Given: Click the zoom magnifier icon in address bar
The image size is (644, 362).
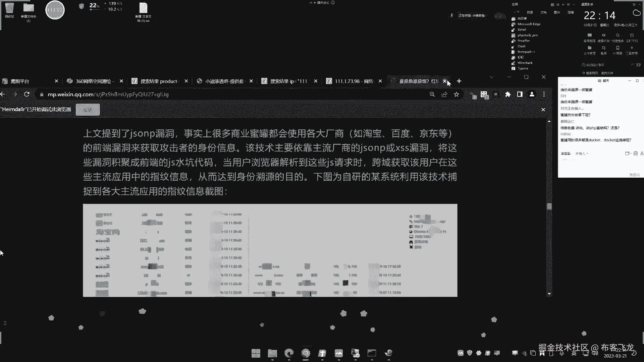Looking at the screenshot, I should coord(432,95).
